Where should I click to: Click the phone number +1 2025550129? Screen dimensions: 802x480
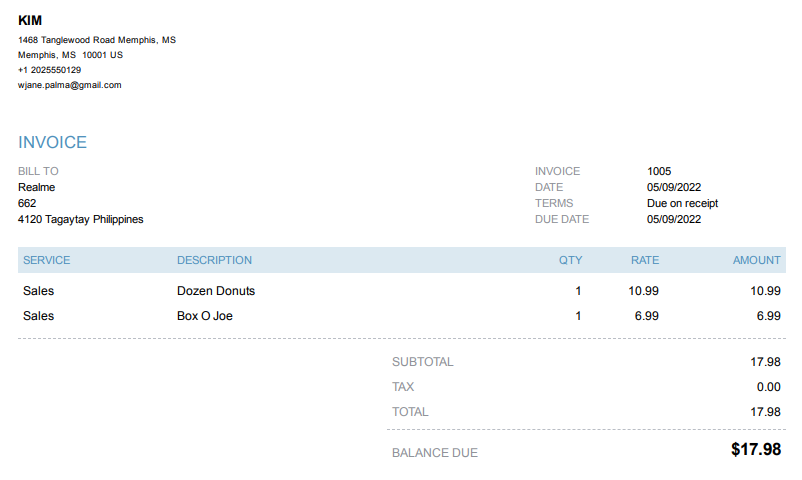coord(49,70)
